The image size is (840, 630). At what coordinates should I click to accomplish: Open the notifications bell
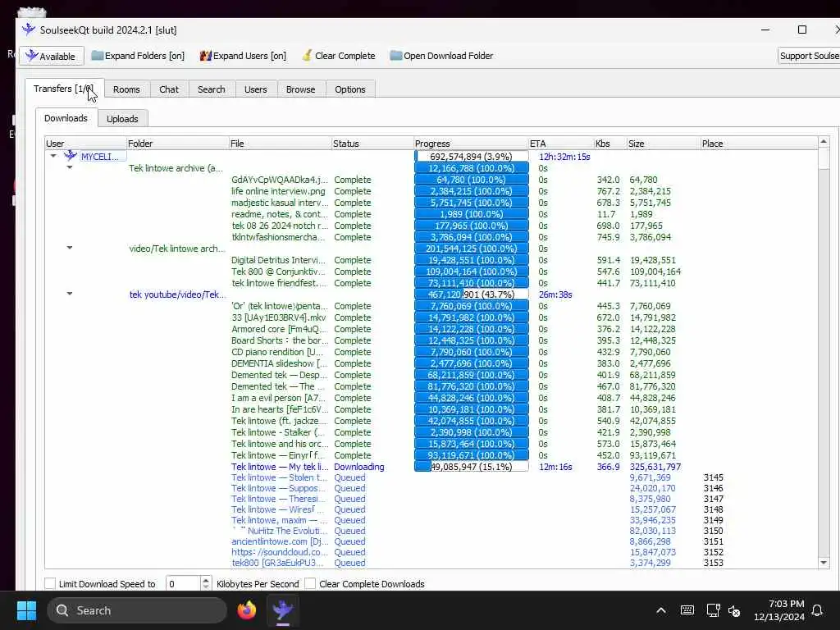[818, 610]
